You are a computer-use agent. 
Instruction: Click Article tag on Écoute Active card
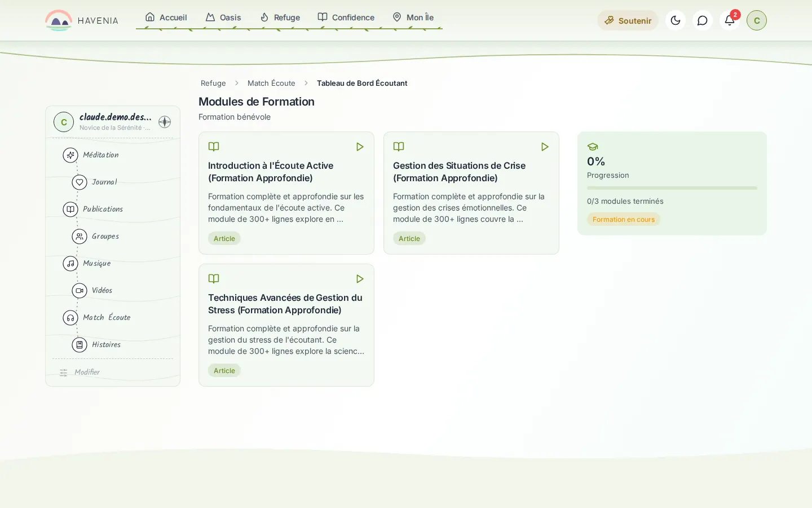[224, 239]
